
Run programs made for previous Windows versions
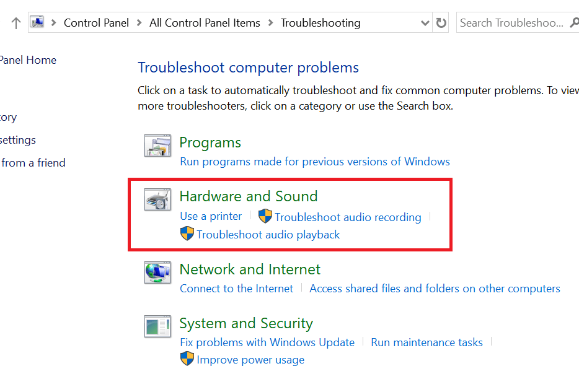coord(314,162)
